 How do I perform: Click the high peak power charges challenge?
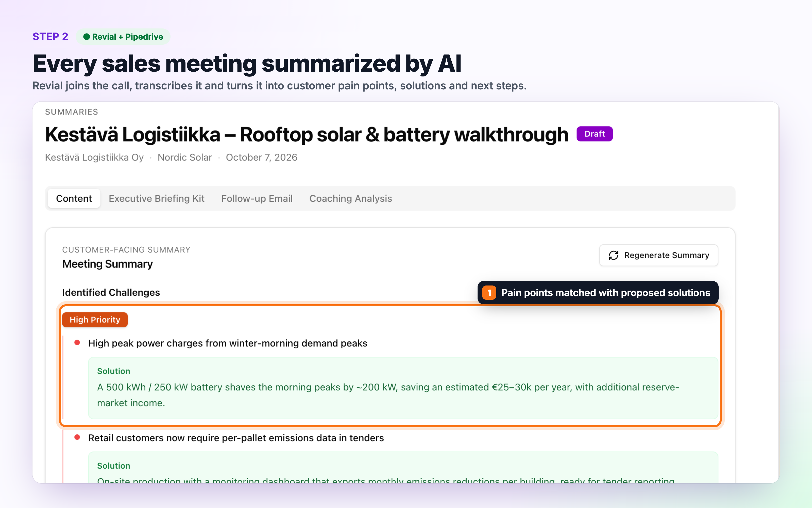(x=228, y=343)
